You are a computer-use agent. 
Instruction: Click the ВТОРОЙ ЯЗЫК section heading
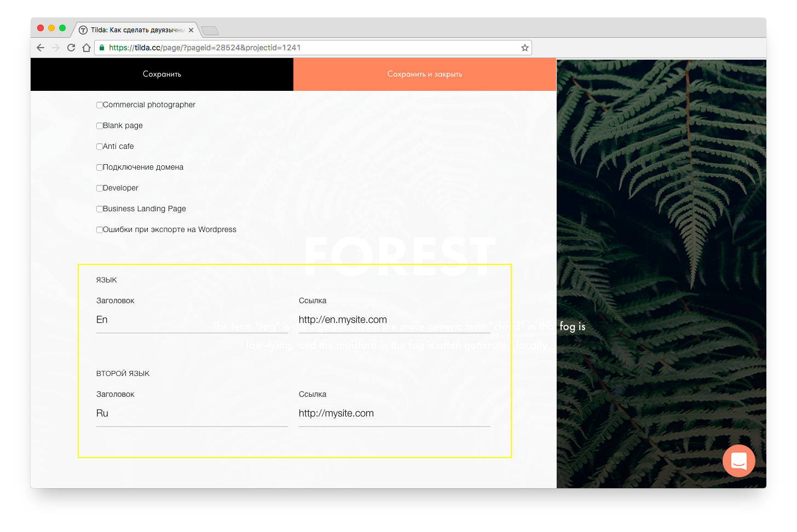123,373
